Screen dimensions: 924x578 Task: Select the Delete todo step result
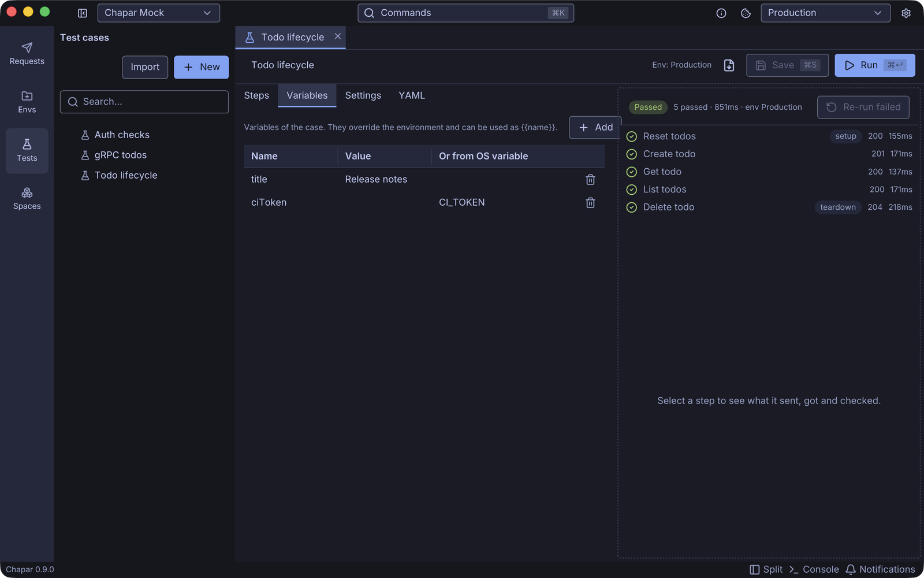click(769, 207)
